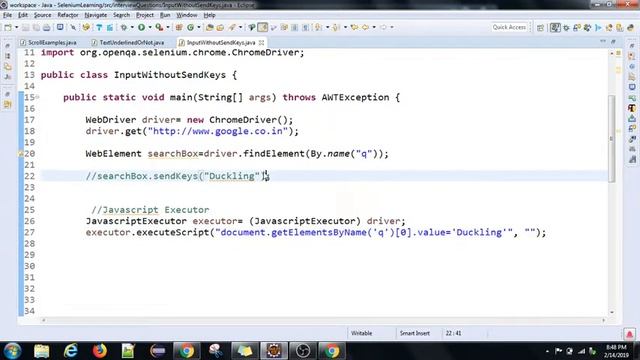Click the warning marker on line 20
This screenshot has height=360, width=640.
(20, 154)
